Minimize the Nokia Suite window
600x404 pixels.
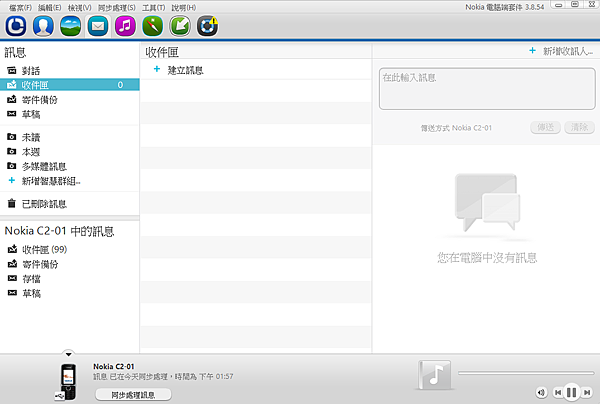point(559,4)
